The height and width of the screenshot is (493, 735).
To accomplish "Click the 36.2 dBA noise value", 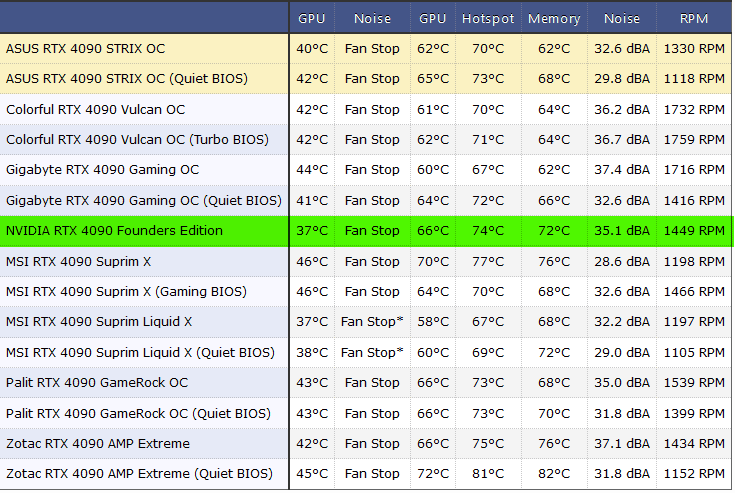I will [622, 110].
